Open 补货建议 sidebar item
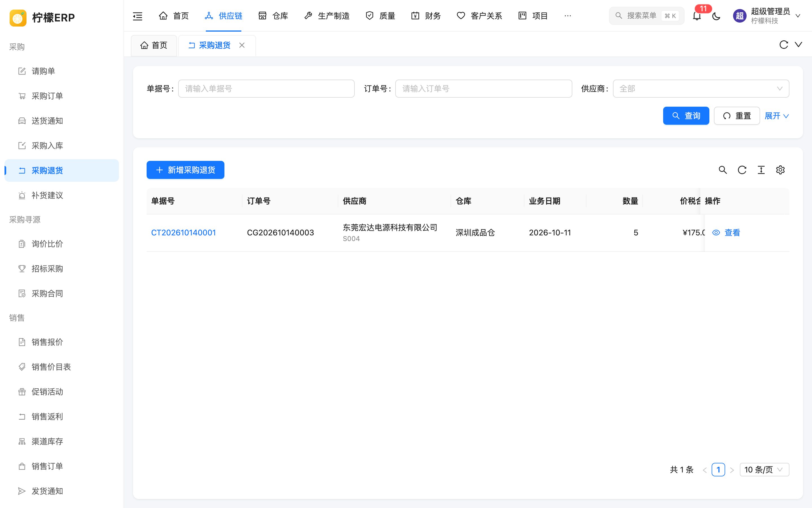Screen dimensions: 812x508 pyautogui.click(x=62, y=196)
